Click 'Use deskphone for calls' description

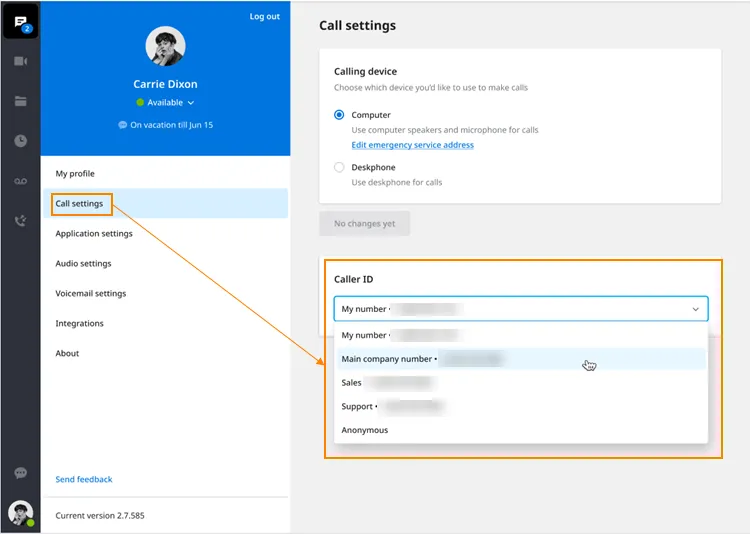tap(397, 182)
